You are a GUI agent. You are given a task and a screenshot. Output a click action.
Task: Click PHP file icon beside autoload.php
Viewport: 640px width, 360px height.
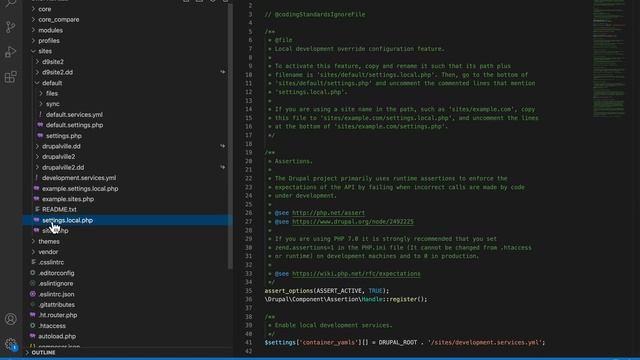[33, 336]
